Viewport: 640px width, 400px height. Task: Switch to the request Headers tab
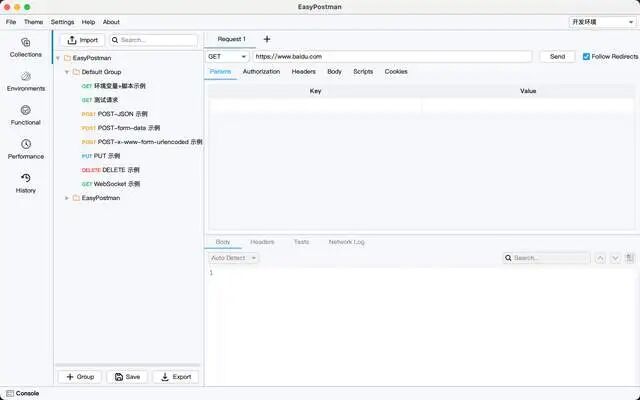tap(304, 71)
